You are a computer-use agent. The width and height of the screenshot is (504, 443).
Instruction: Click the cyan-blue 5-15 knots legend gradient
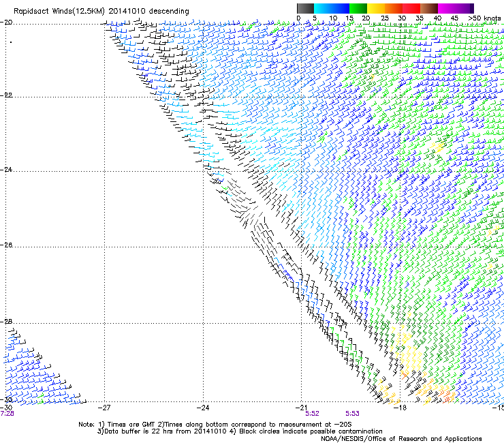click(332, 8)
